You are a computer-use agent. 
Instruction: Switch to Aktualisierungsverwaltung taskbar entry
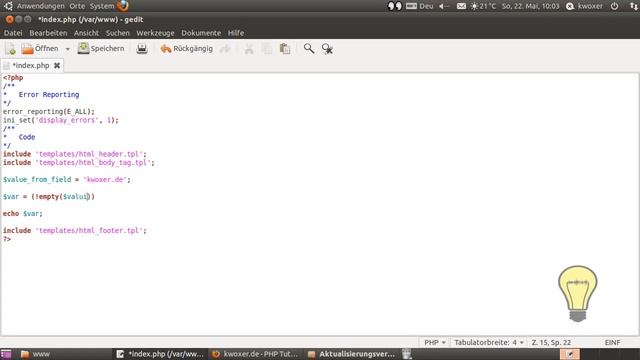[x=351, y=354]
